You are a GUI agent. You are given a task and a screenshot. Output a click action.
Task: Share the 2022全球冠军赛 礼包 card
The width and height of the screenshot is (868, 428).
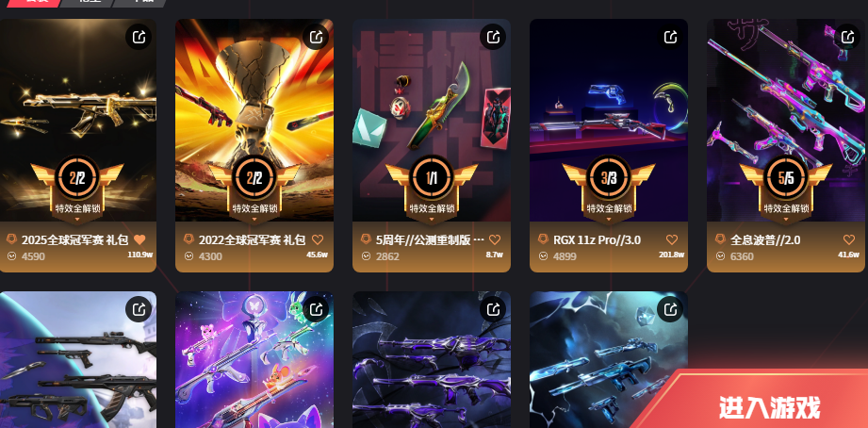pos(316,37)
